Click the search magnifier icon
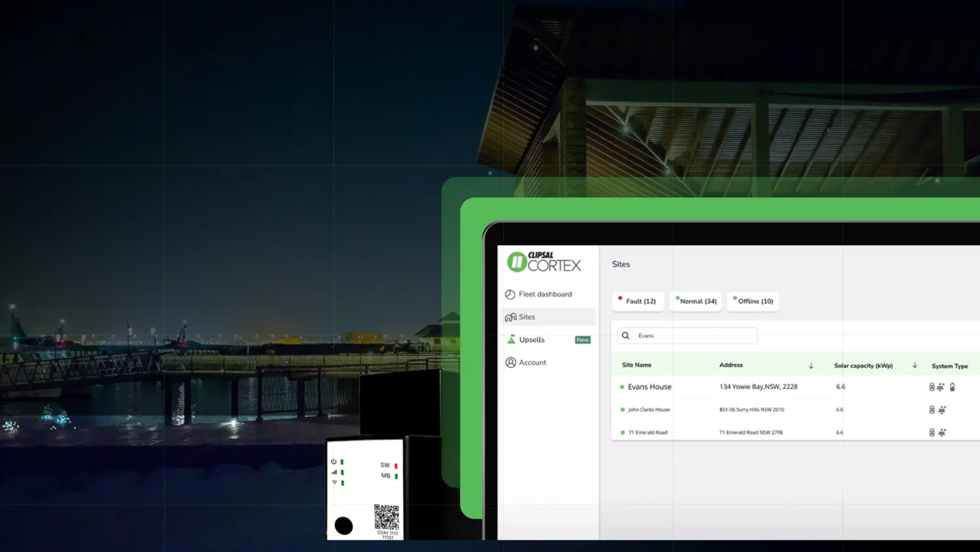The image size is (980, 552). [x=625, y=336]
